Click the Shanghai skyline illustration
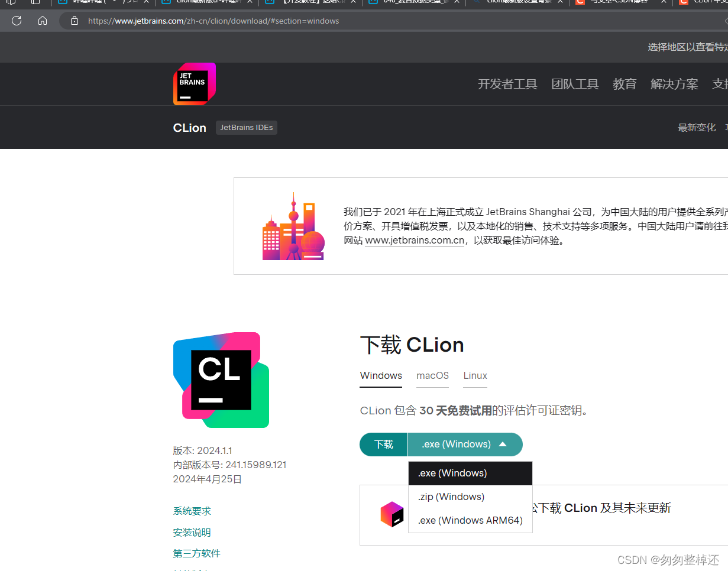 (293, 226)
